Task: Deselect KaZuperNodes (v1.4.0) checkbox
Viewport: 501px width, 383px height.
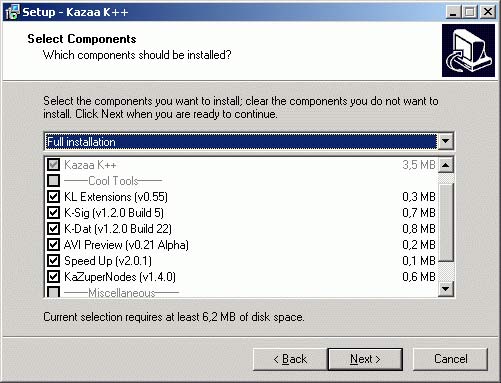Action: click(x=53, y=277)
